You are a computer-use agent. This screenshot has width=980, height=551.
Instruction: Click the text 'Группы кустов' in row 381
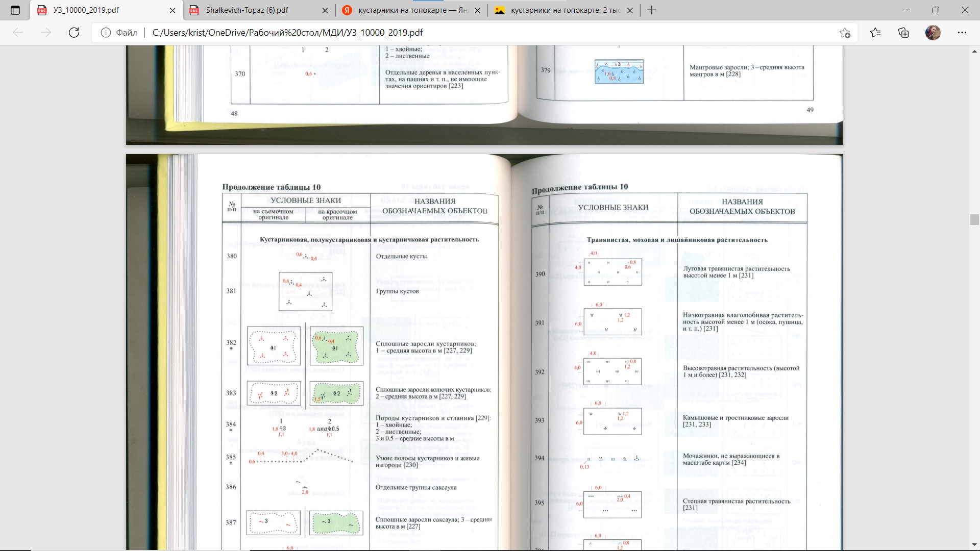click(x=397, y=291)
